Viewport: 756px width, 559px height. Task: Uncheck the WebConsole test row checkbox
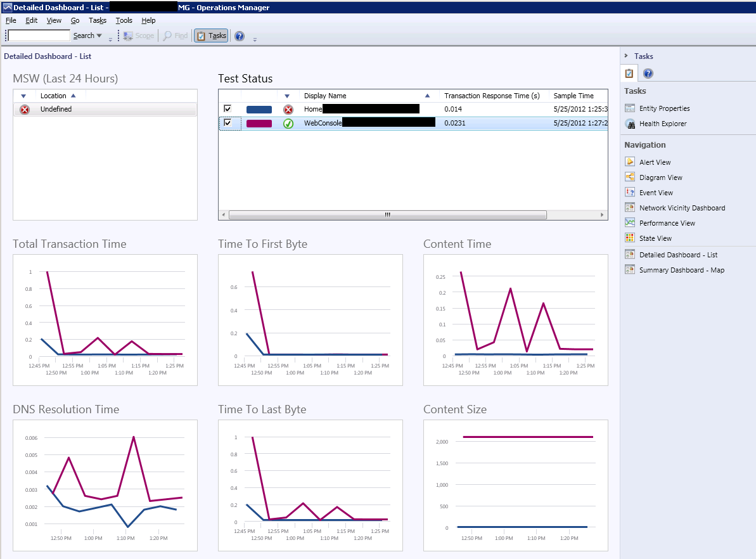click(227, 122)
